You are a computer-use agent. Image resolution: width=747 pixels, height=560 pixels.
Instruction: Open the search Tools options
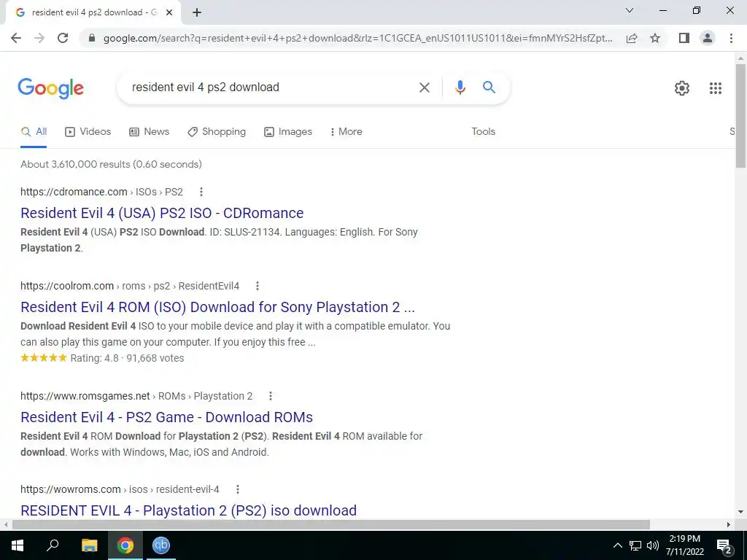coord(483,132)
